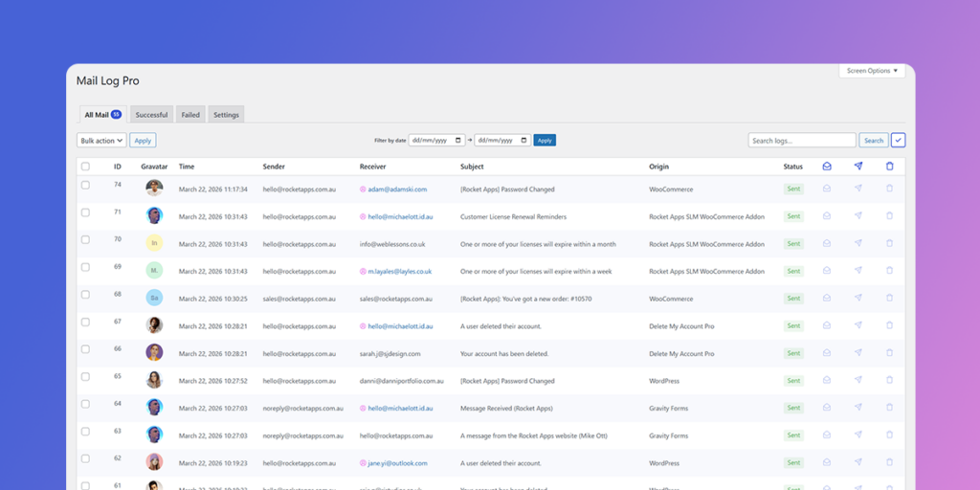Tick the select-all checkbox in the table header
The image size is (980, 490).
[x=85, y=167]
